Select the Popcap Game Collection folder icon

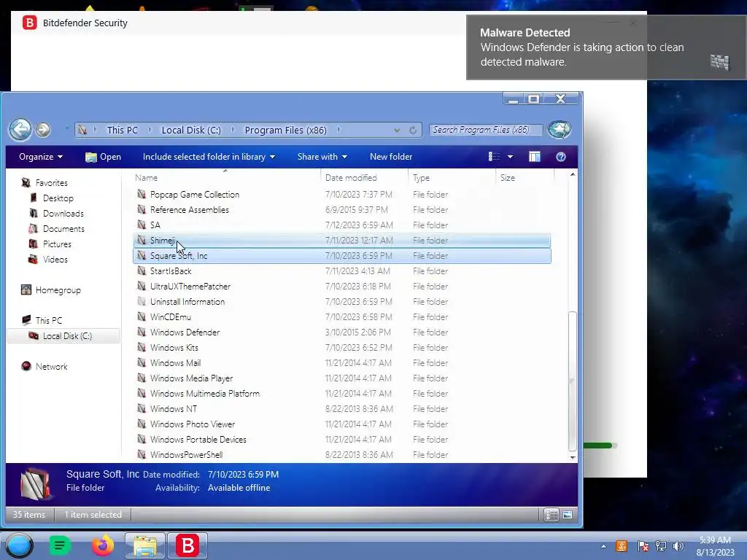click(x=142, y=194)
